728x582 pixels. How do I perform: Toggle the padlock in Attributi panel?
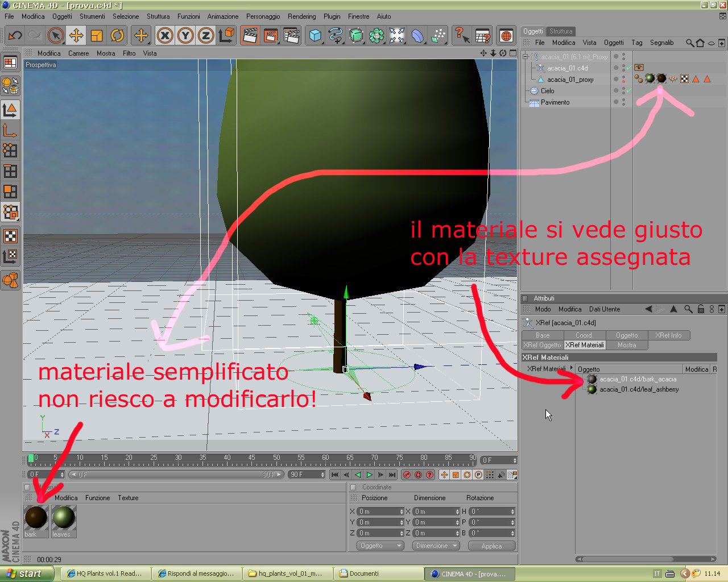click(x=701, y=309)
